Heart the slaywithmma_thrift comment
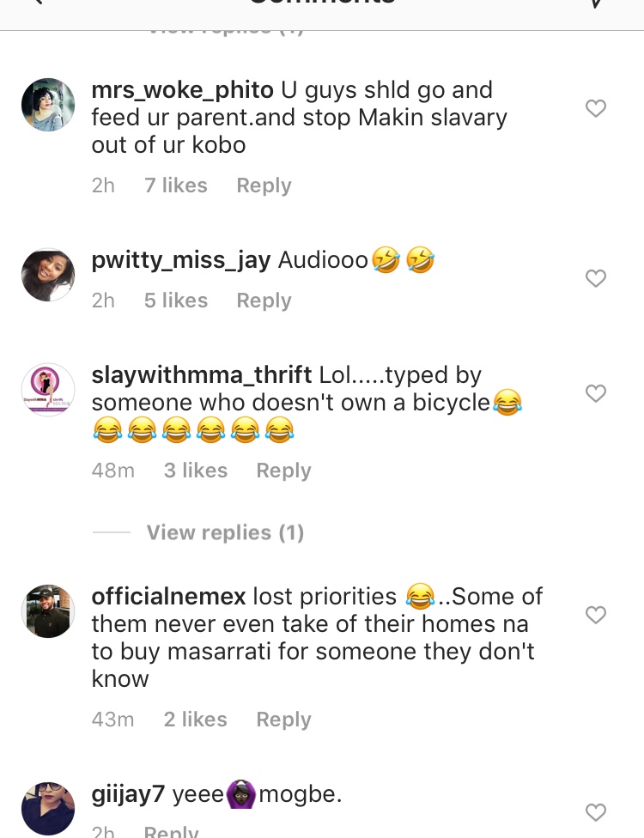 pyautogui.click(x=595, y=393)
